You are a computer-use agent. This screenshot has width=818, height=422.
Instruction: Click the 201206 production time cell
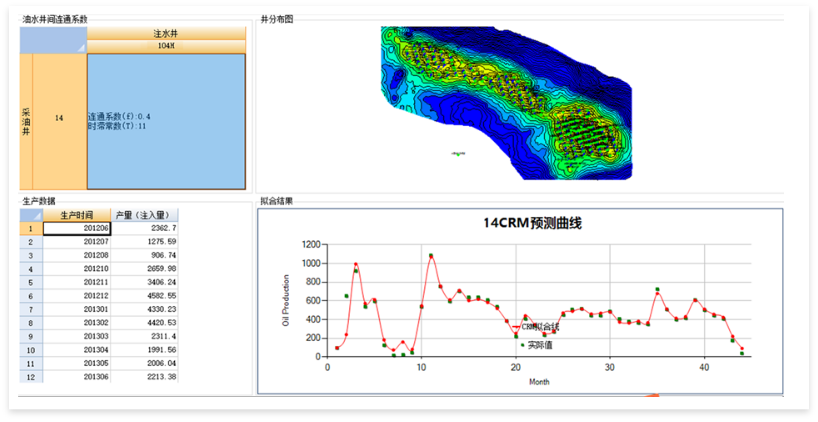coord(76,228)
